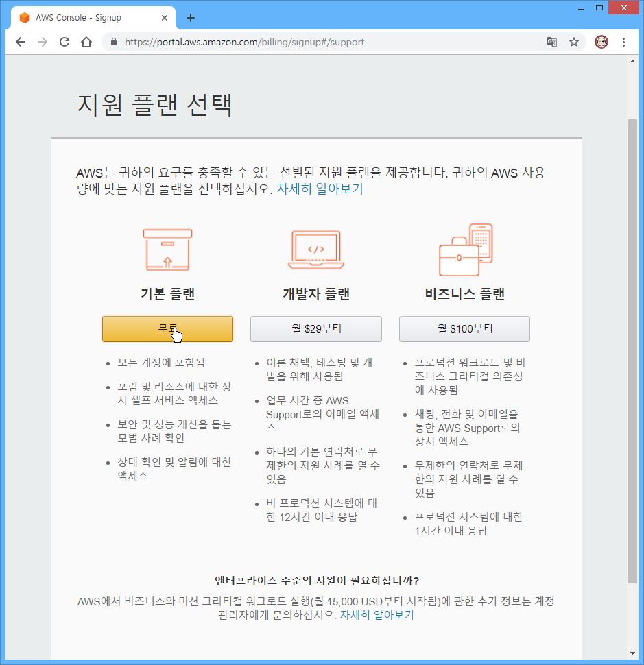Screen dimensions: 644x665
Task: Bookmark this page with the star icon
Action: click(574, 42)
